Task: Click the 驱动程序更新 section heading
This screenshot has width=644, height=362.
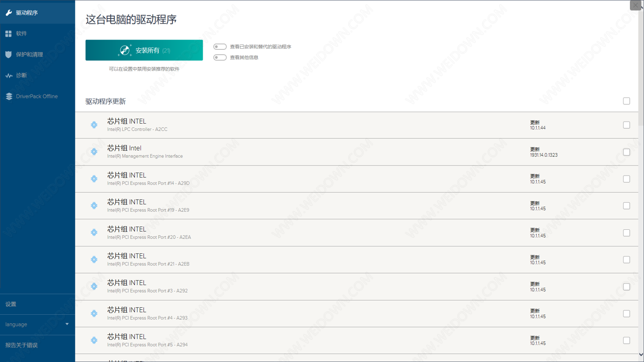Action: 106,101
